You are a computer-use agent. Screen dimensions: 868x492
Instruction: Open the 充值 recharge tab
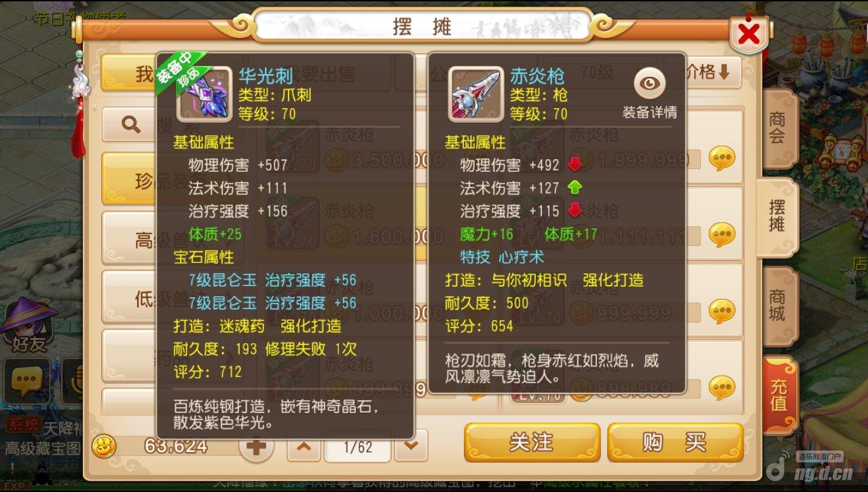pyautogui.click(x=779, y=395)
